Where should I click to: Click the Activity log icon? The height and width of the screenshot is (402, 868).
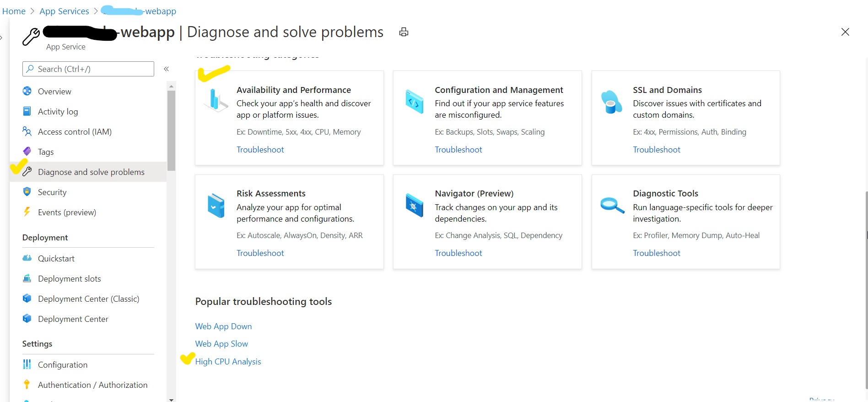coord(27,111)
